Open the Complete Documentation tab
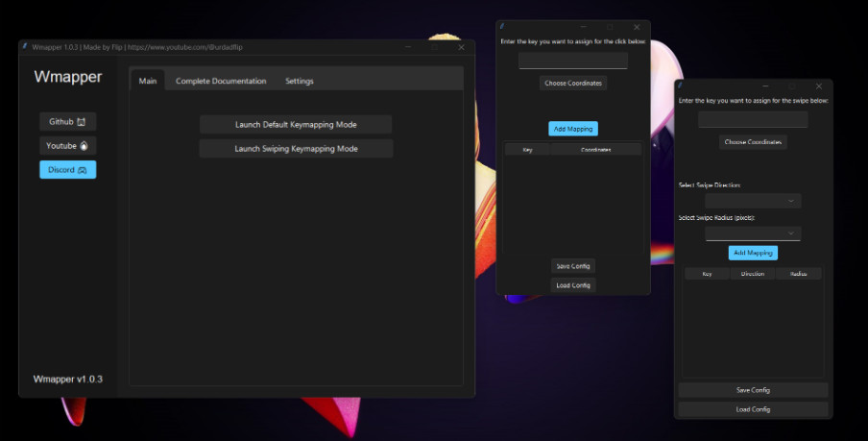The height and width of the screenshot is (441, 868). [x=221, y=81]
